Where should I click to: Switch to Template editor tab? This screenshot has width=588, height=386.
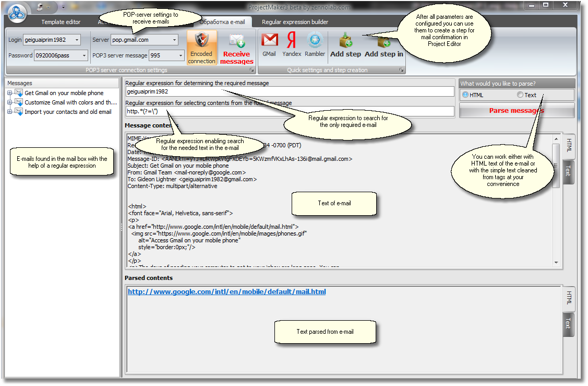61,22
